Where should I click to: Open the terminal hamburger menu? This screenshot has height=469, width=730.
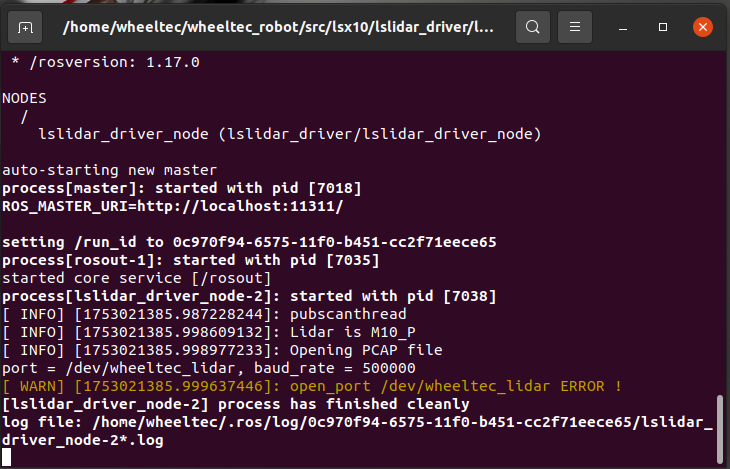click(575, 27)
